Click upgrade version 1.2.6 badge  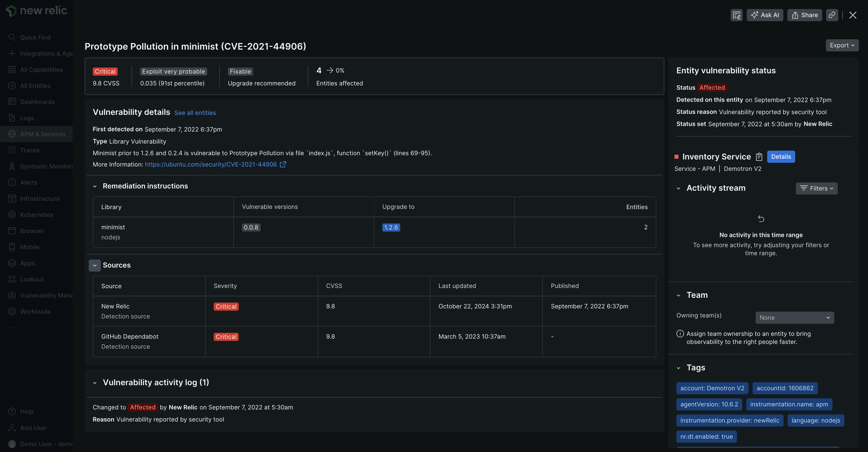[391, 227]
